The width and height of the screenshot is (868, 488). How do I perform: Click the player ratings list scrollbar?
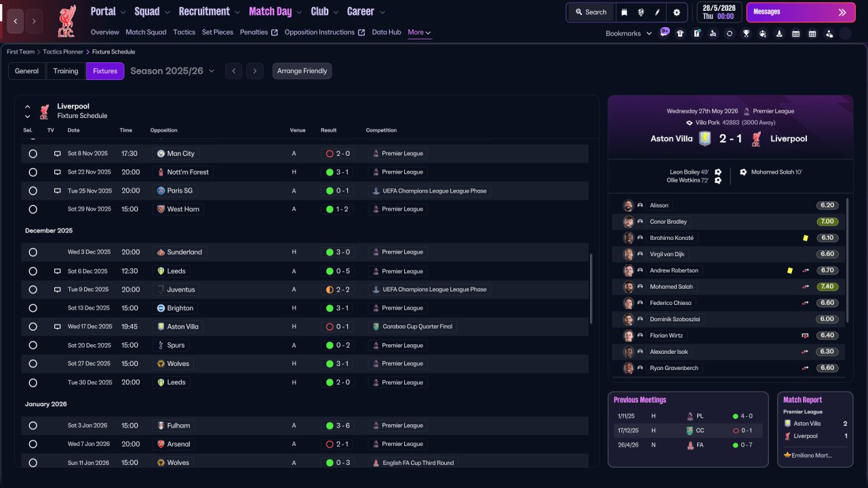[x=848, y=260]
